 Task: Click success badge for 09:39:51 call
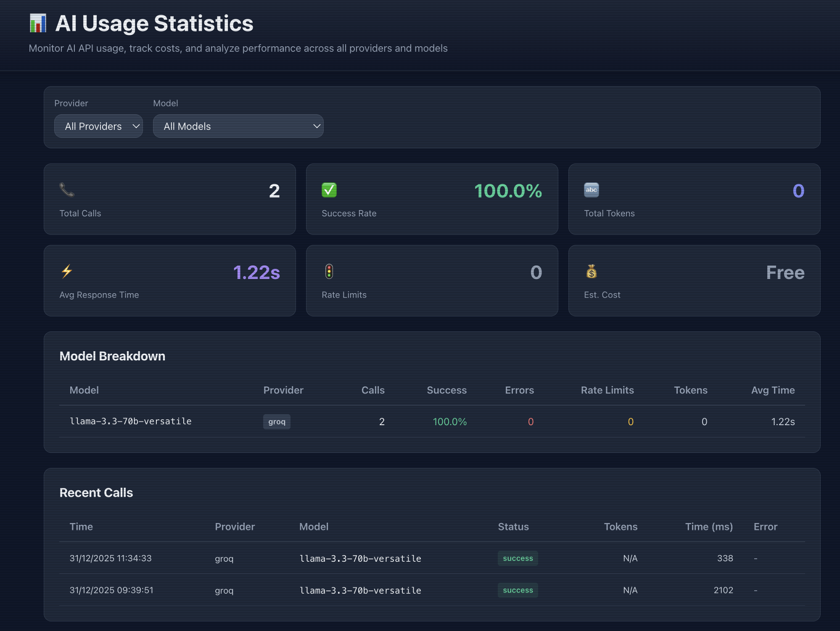pos(518,590)
